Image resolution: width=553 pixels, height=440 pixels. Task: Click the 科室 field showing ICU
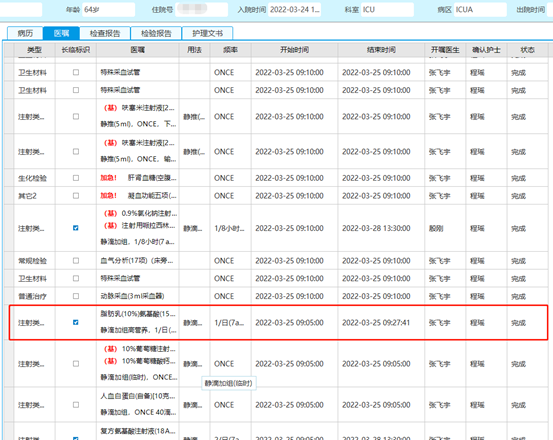pyautogui.click(x=387, y=10)
